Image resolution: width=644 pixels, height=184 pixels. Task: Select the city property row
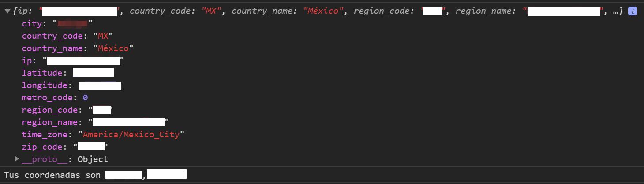click(x=57, y=23)
